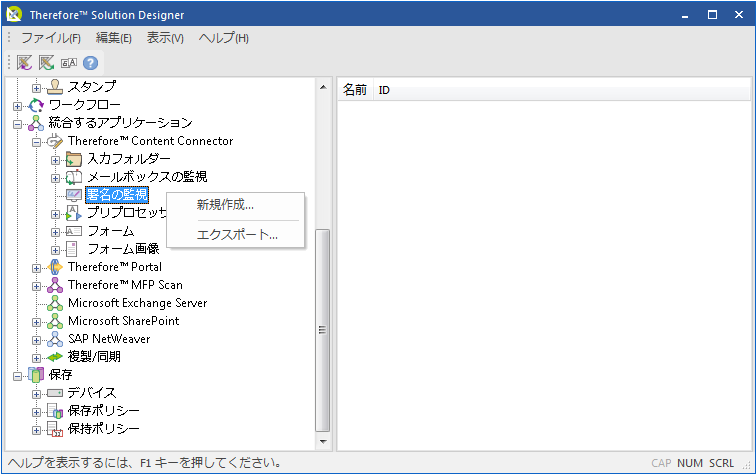756x474 pixels.
Task: Expand the SAP NetWeaver node
Action: click(x=36, y=340)
